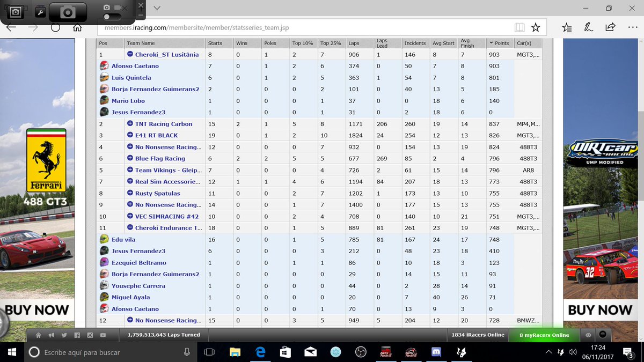The image size is (644, 362).
Task: Sort by Laps Lead column header
Action: tap(387, 43)
